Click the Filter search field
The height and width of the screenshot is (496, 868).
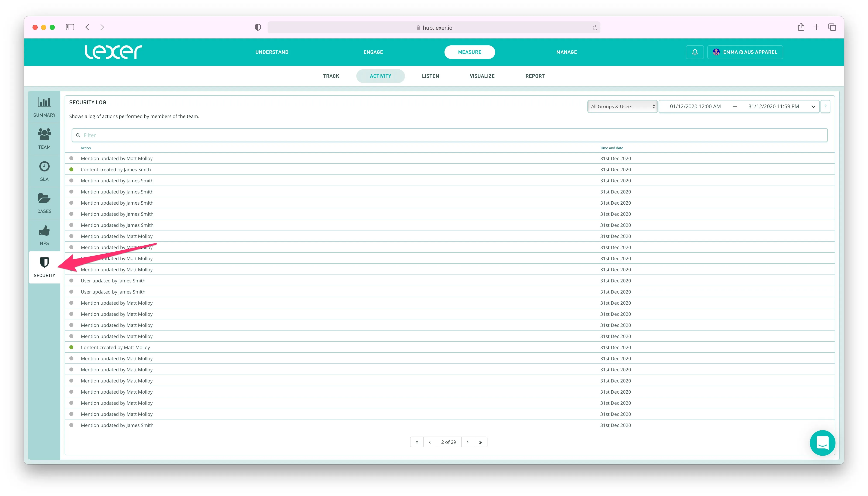pos(449,135)
